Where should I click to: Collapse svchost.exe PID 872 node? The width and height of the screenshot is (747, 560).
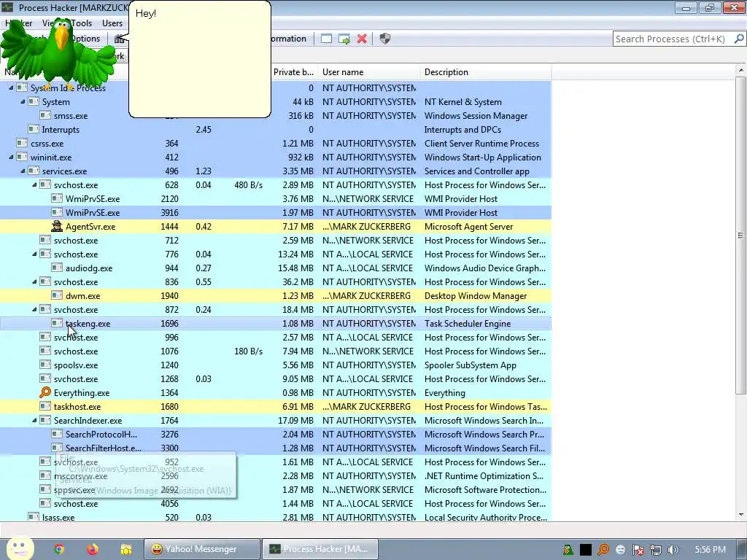tap(34, 309)
